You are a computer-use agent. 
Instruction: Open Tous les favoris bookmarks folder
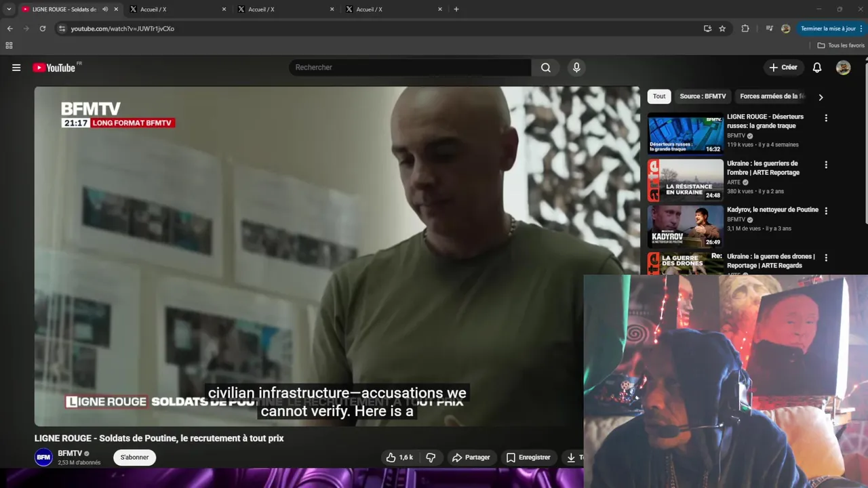841,45
